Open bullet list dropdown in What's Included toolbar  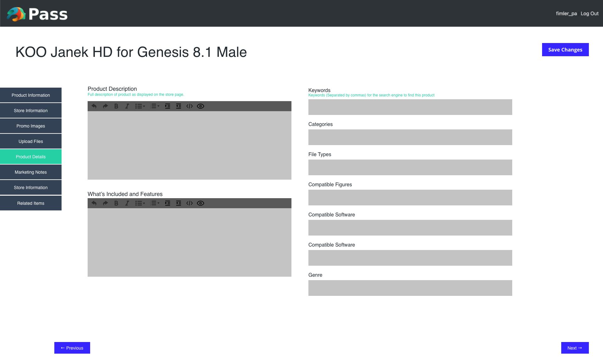click(x=140, y=203)
